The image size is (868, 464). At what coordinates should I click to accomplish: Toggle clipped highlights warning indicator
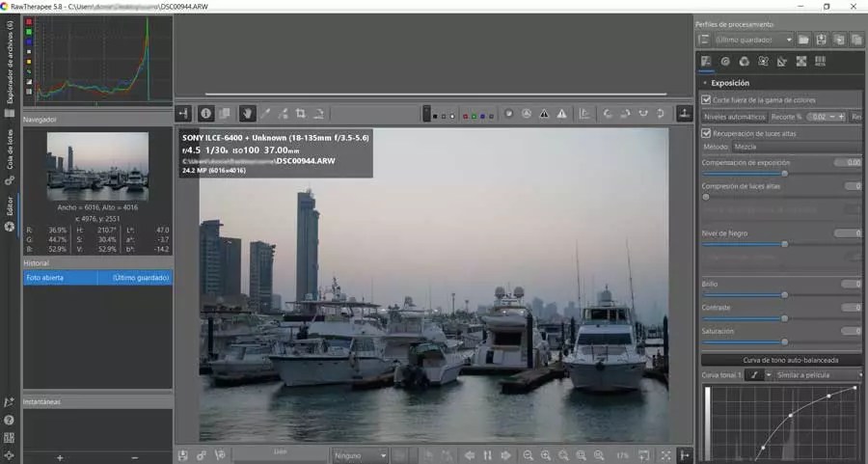pos(562,114)
